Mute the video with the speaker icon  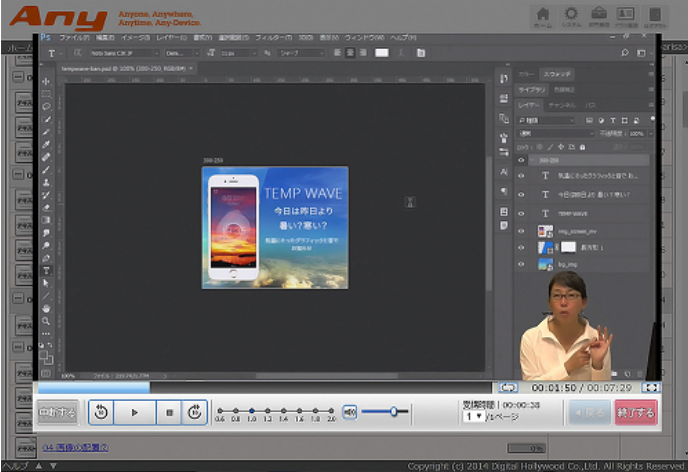[350, 411]
